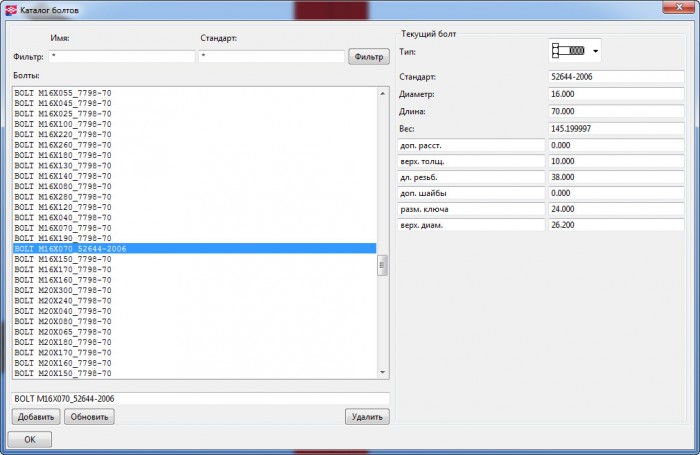
Task: Select BOLT M16X130_7798-70 in list
Action: click(x=195, y=166)
